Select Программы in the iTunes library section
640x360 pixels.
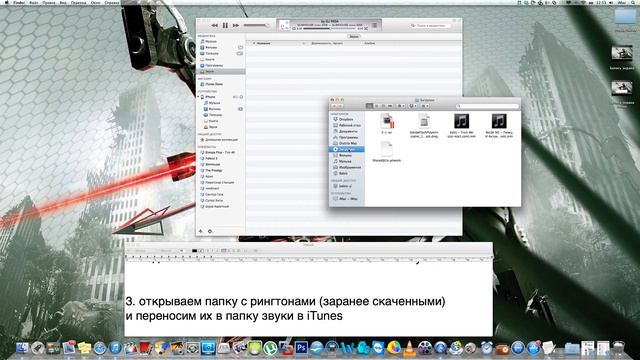[x=214, y=65]
